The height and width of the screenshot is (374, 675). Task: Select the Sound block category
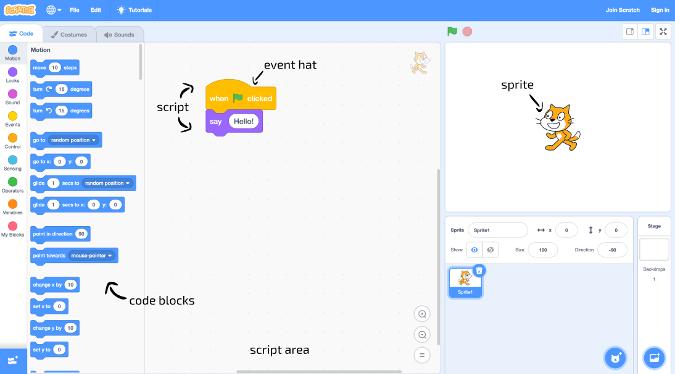click(x=12, y=97)
